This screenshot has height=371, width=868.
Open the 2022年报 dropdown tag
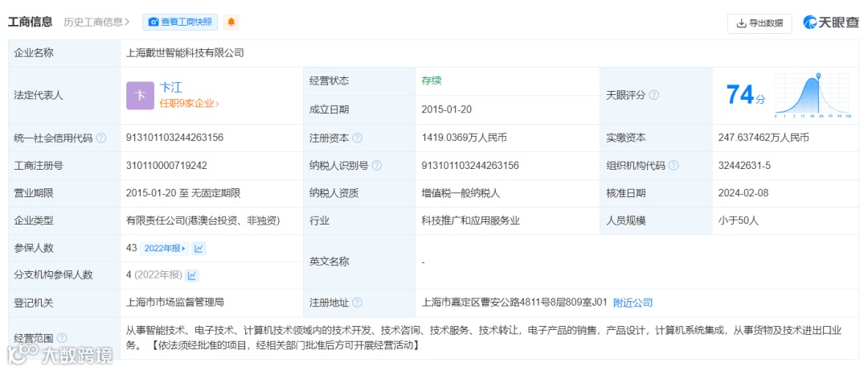point(165,249)
